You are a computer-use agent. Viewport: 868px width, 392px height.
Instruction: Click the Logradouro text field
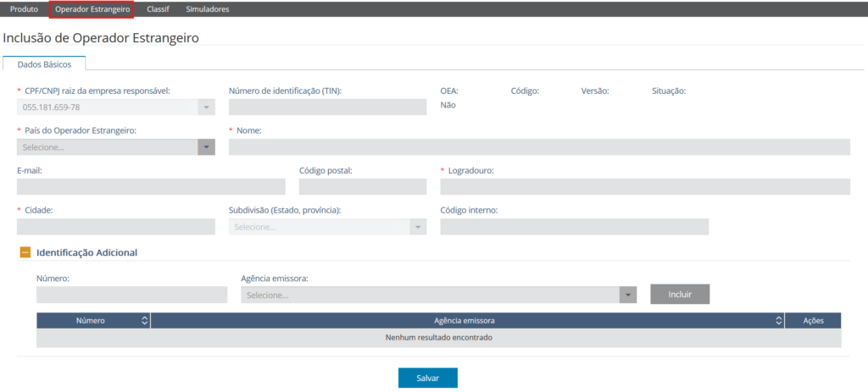[x=644, y=187]
